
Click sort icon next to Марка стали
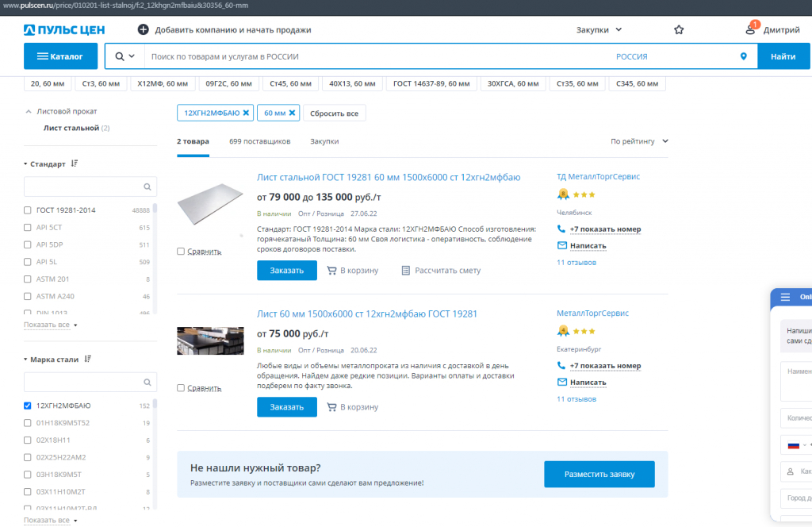[88, 359]
